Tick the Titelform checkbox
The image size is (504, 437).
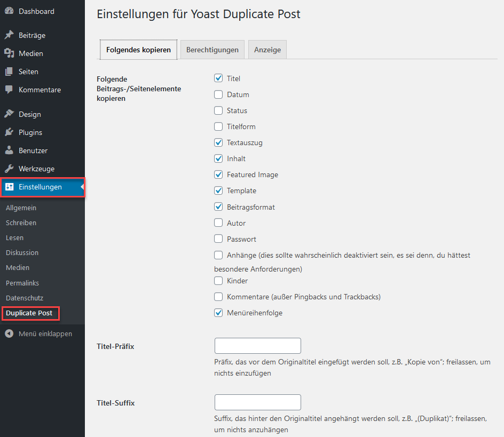click(x=218, y=126)
